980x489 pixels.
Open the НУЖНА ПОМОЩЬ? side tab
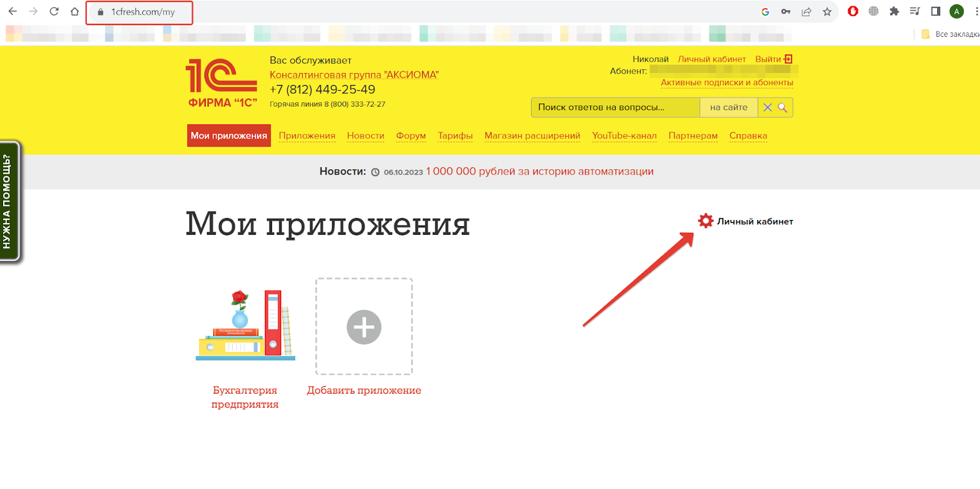click(10, 202)
